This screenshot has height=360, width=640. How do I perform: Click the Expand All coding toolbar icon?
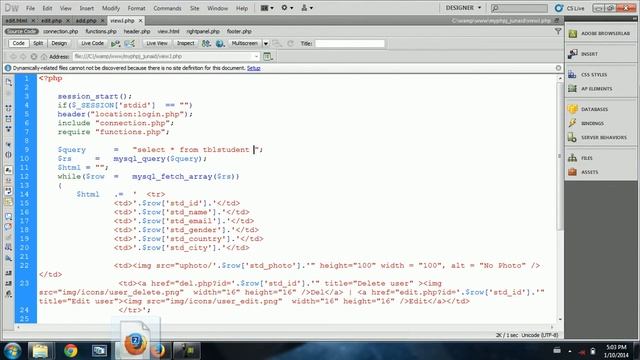point(9,129)
